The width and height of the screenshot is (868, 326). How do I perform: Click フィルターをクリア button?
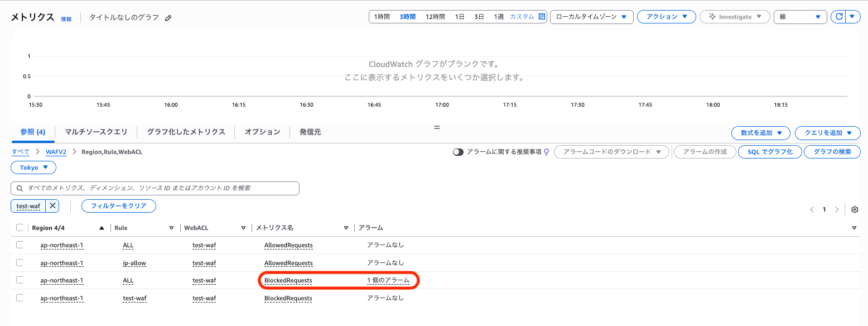coord(119,206)
